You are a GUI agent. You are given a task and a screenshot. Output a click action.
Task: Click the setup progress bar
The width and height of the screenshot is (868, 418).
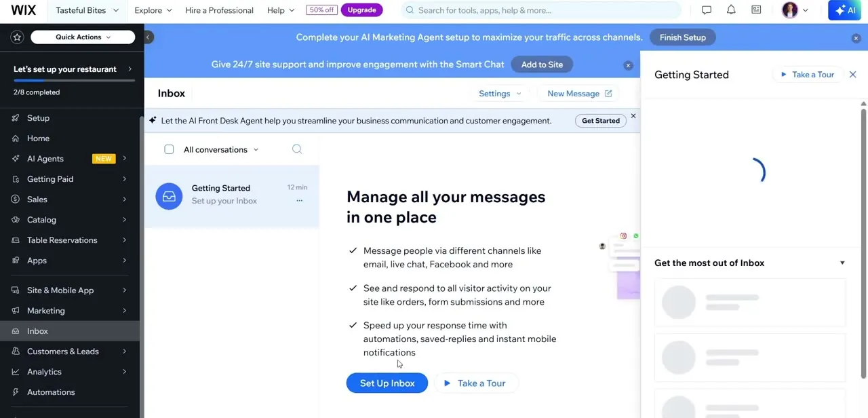[74, 81]
